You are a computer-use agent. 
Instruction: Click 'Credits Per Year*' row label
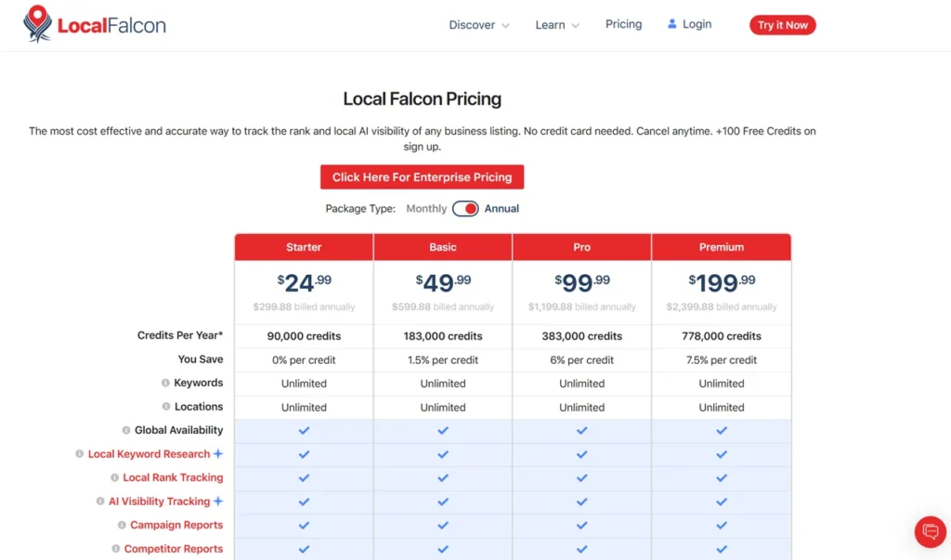(x=180, y=335)
